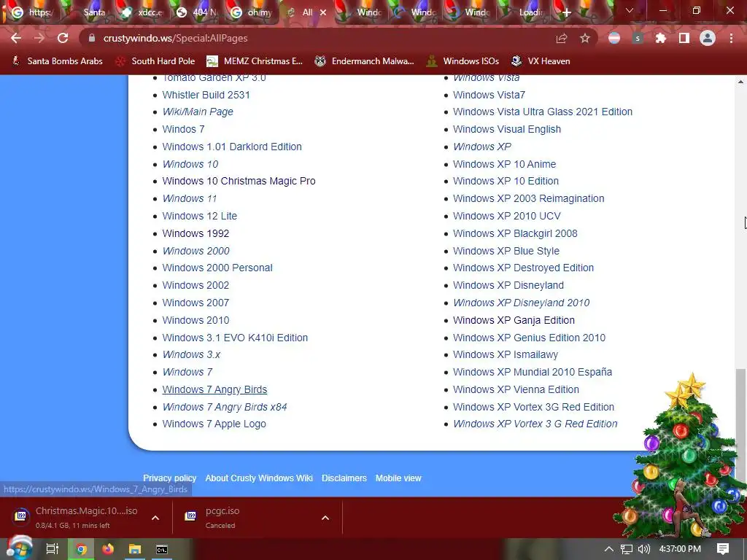Viewport: 747px width, 560px height.
Task: Open About Crusty Windows Wiki link
Action: click(259, 478)
